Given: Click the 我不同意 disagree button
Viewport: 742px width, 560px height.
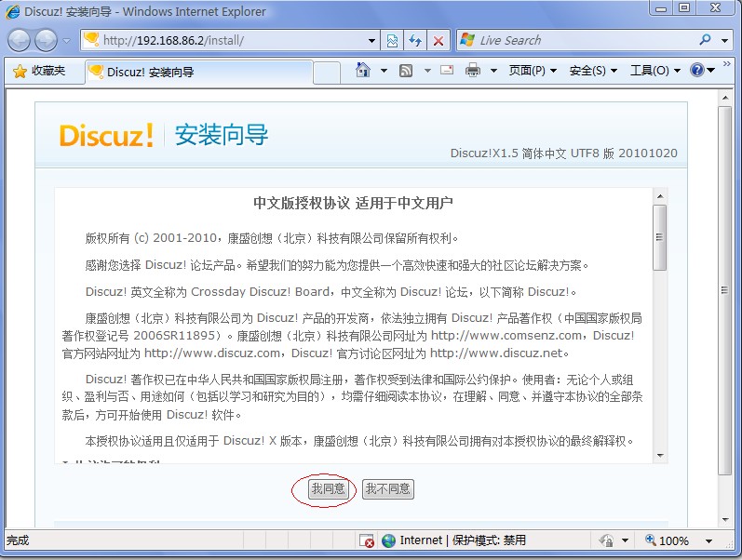Looking at the screenshot, I should (x=387, y=488).
